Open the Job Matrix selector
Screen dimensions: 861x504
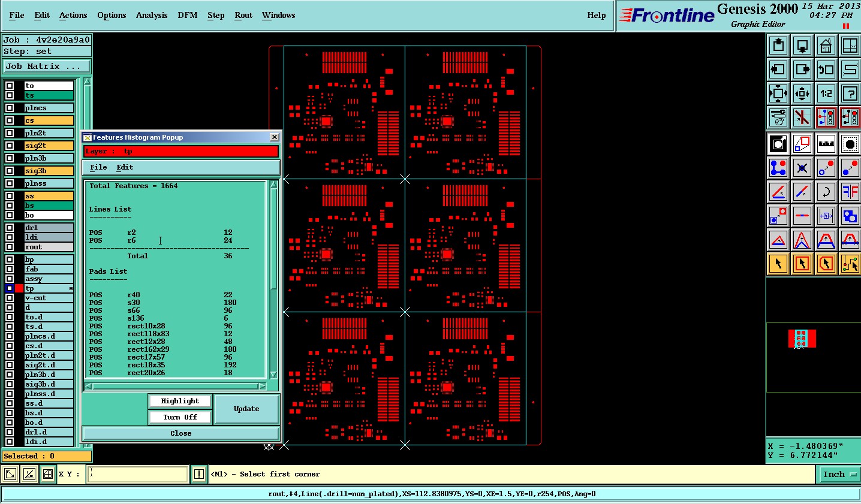(x=47, y=67)
